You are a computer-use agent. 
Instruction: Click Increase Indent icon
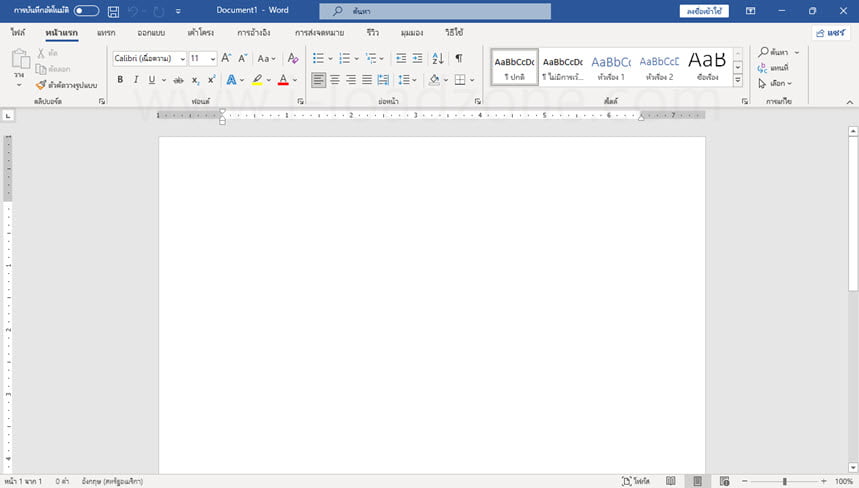(x=417, y=58)
